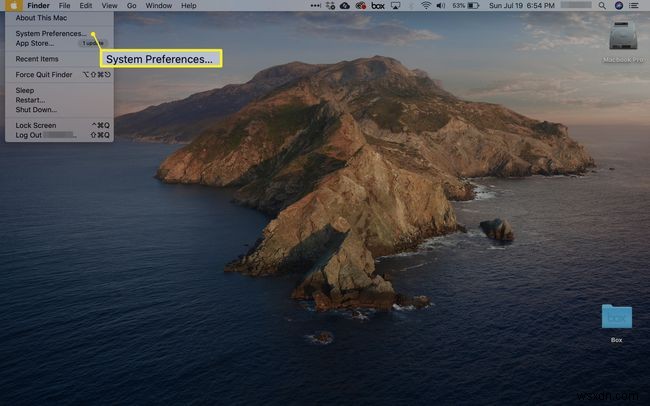
Task: Select System Preferences from Apple menu
Action: (x=50, y=33)
